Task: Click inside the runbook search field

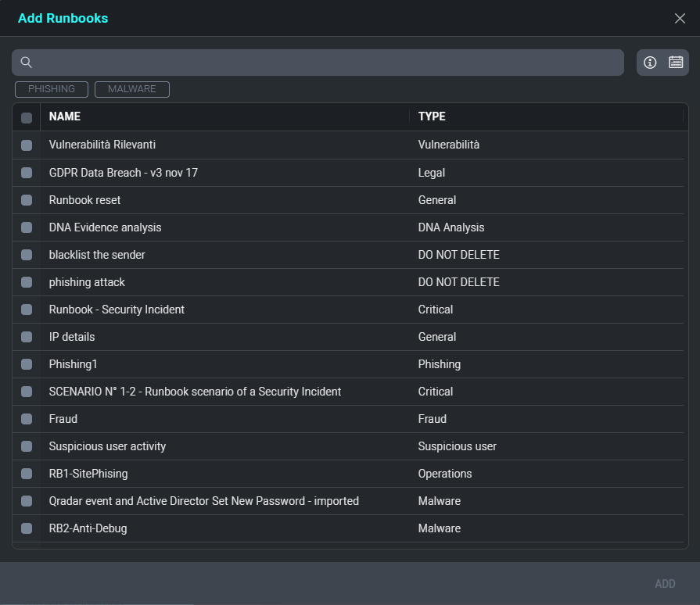Action: 328,63
